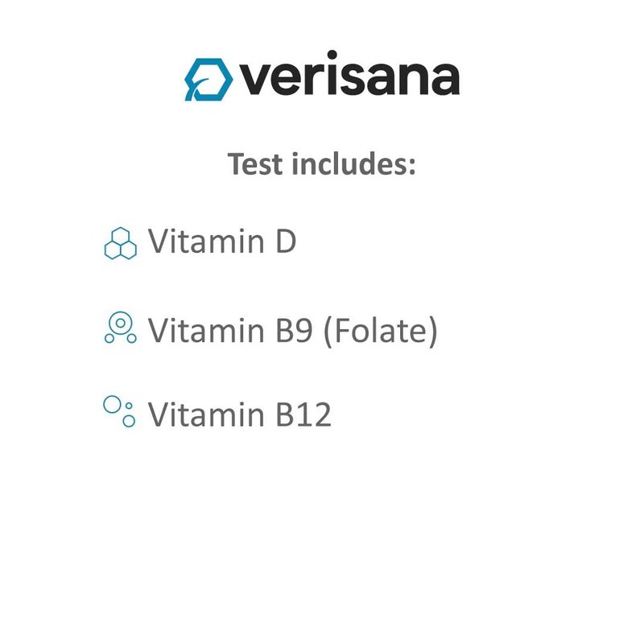
Task: Click the 'B9' text in the second item
Action: pyautogui.click(x=294, y=330)
